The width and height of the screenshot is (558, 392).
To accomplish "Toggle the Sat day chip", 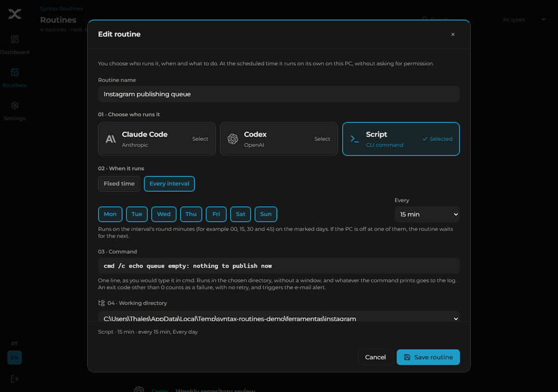I will click(241, 214).
